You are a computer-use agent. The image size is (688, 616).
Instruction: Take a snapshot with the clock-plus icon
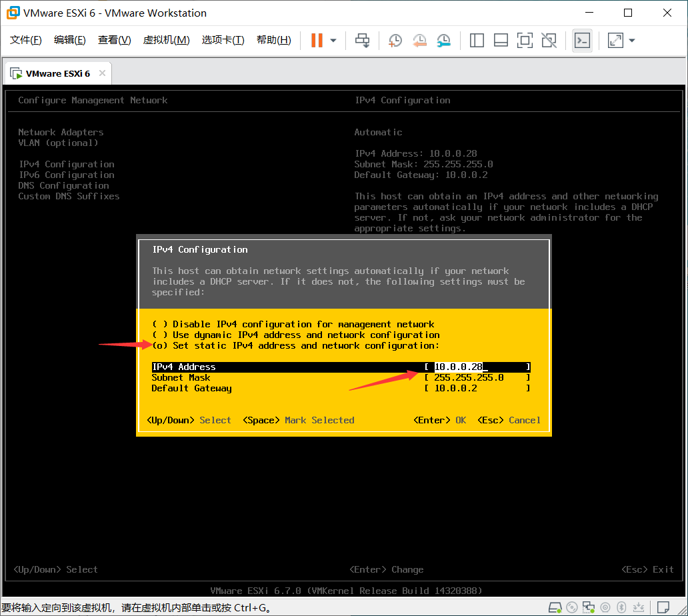coord(395,41)
